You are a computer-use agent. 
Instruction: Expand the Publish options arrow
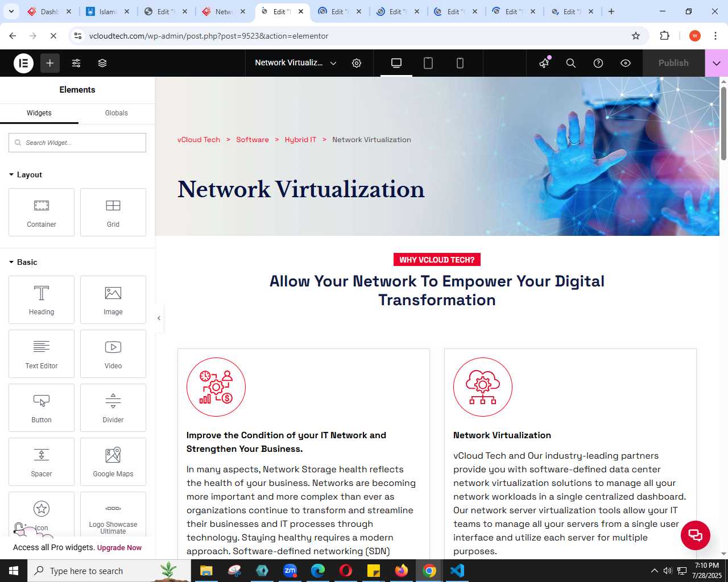[x=717, y=63]
